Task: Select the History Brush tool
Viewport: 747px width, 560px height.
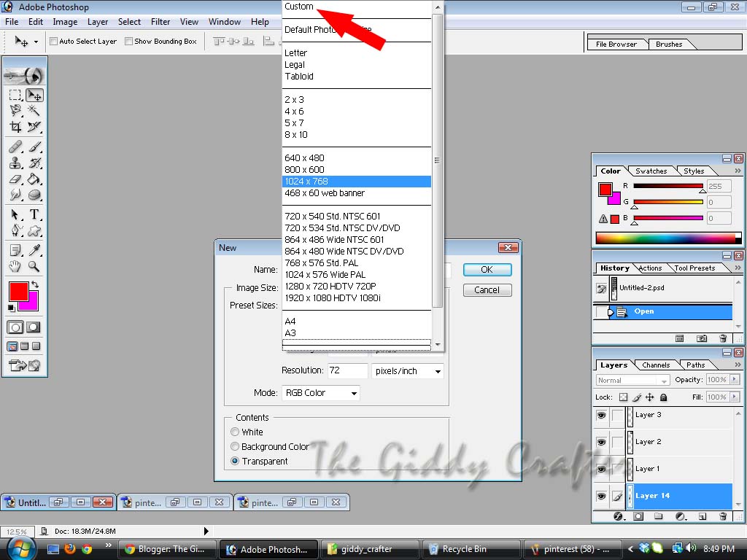Action: click(34, 163)
